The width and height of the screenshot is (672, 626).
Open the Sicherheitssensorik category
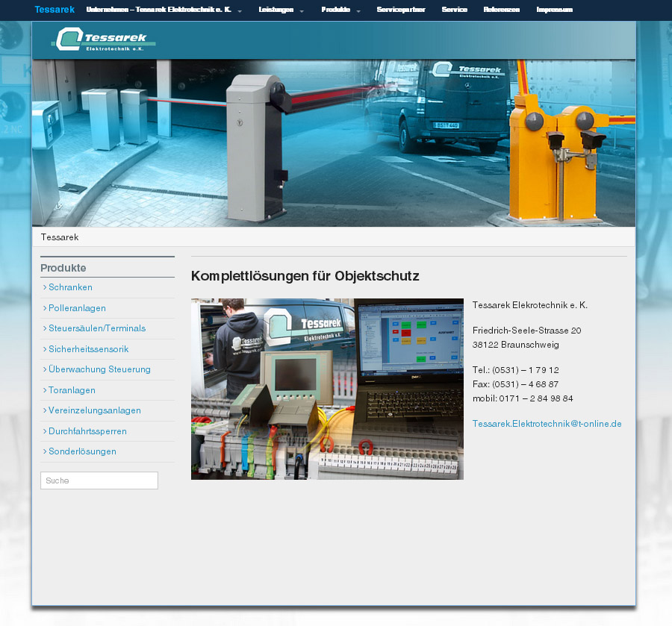(88, 349)
